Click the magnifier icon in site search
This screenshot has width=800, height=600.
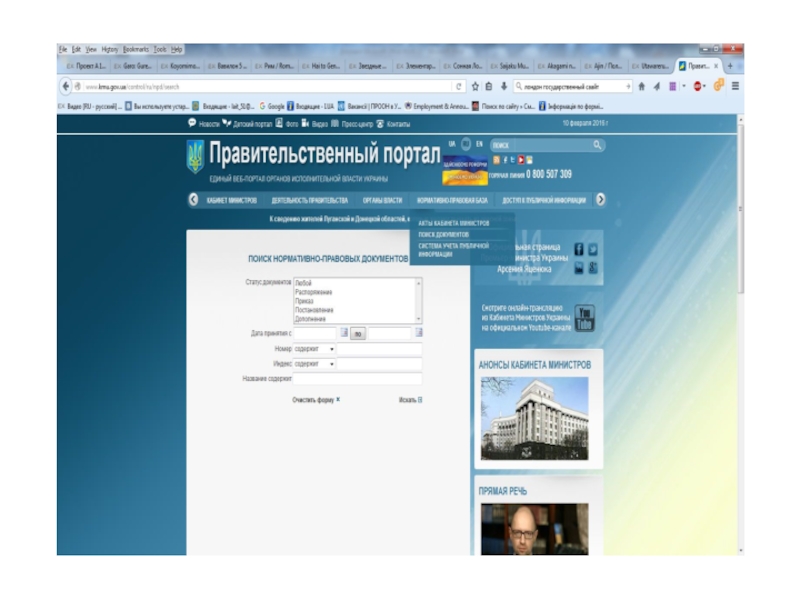click(x=597, y=145)
